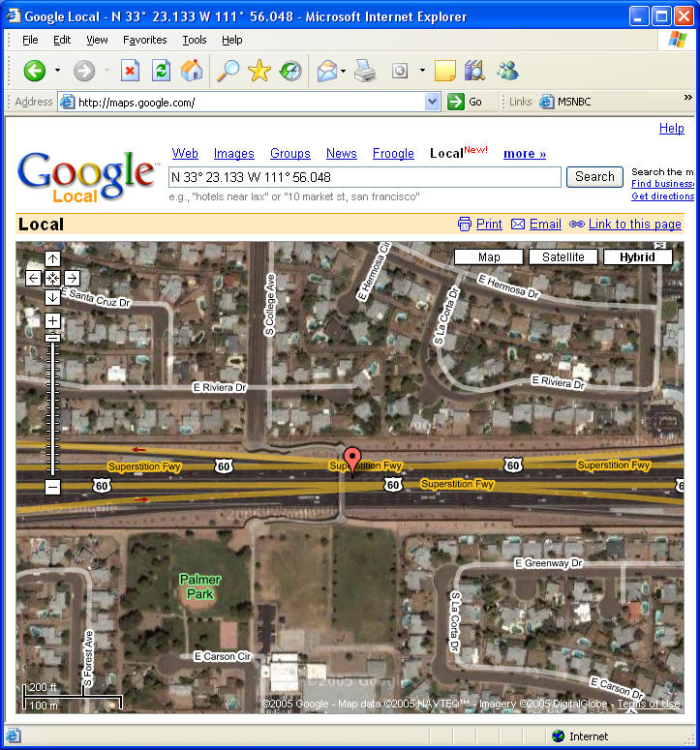
Task: Expand the address bar dropdown arrow
Action: tap(432, 102)
